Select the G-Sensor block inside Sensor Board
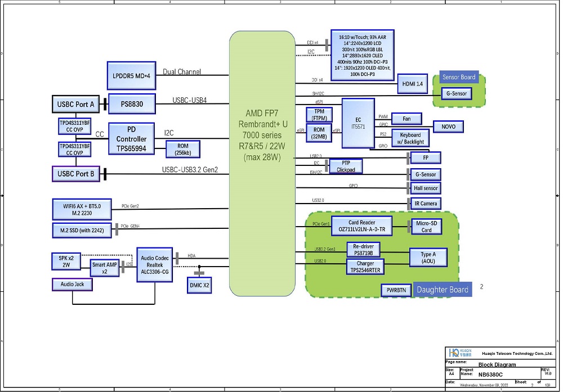563x392 pixels. [457, 93]
